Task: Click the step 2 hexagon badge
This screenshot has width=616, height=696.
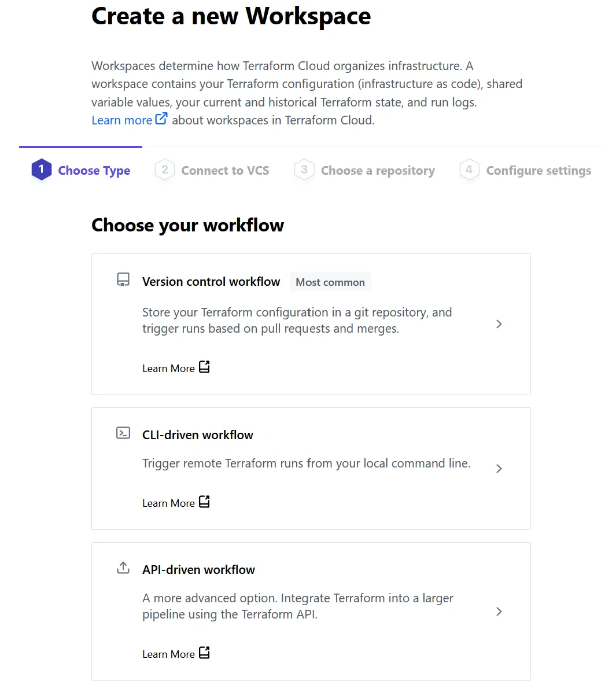Action: [164, 170]
